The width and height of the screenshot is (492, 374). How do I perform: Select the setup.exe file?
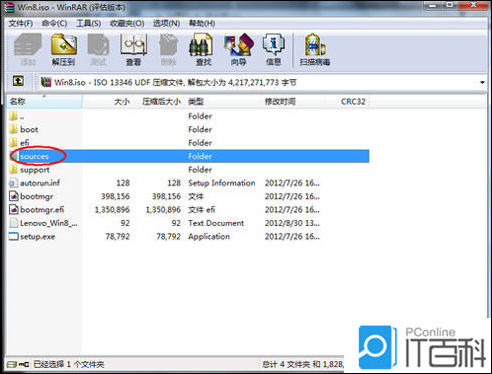tap(37, 237)
